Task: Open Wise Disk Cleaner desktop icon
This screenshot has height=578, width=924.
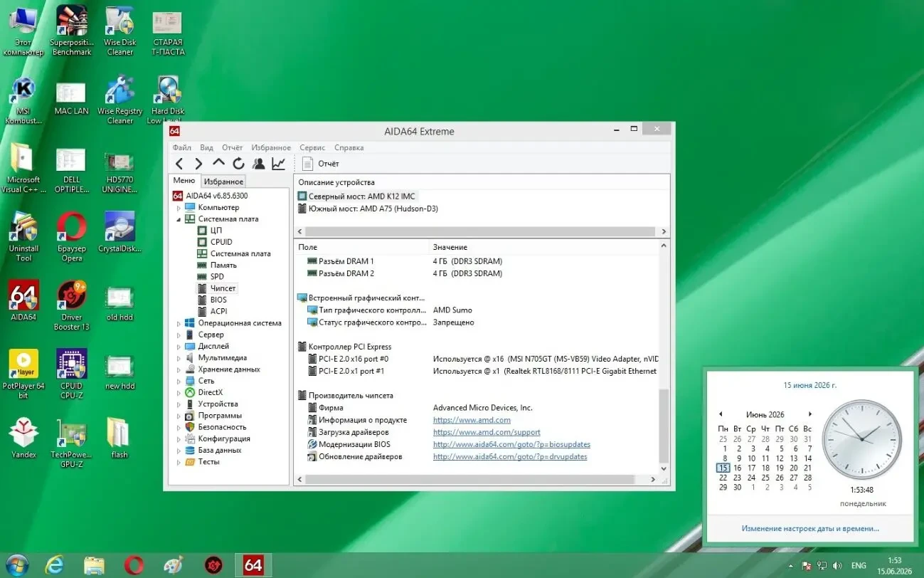Action: [x=120, y=31]
